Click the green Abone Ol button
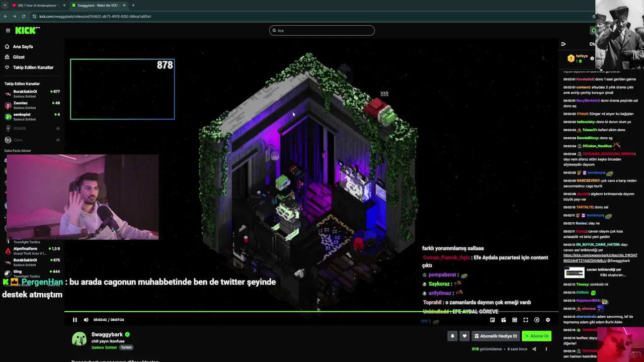Screen dimensions: 644x362 (x=536, y=336)
